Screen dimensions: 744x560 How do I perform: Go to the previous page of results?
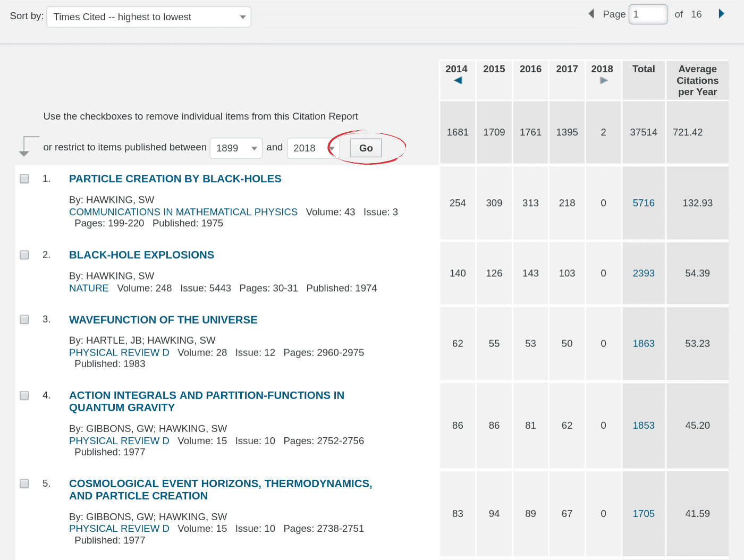coord(591,14)
